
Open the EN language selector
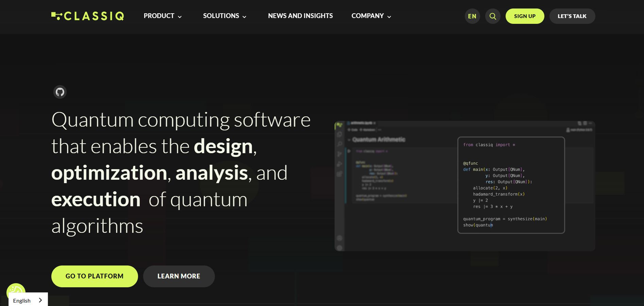pyautogui.click(x=472, y=16)
